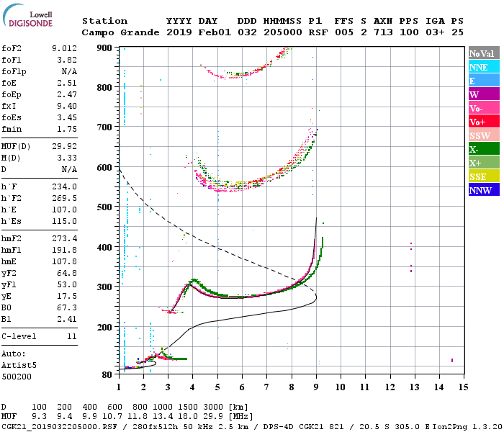Click the E blue legend swatch
This screenshot has width=504, height=432.
(484, 81)
